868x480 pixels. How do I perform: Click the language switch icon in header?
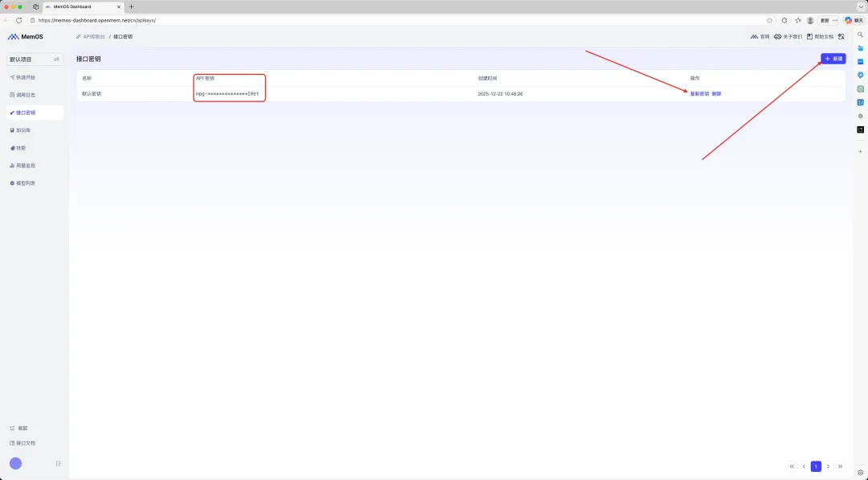tap(841, 36)
